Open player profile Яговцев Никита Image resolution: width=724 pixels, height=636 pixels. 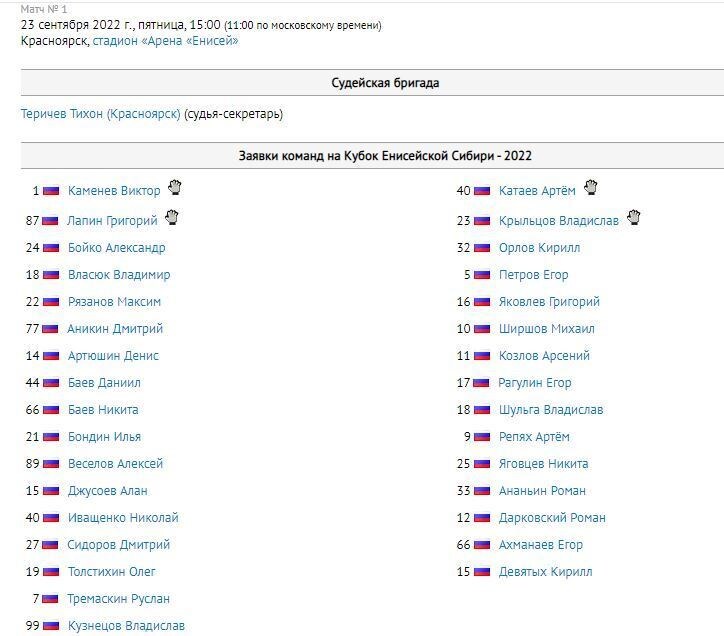pos(543,464)
